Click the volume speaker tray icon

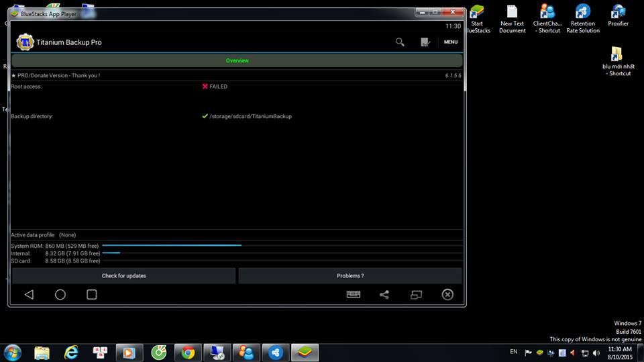(x=596, y=353)
